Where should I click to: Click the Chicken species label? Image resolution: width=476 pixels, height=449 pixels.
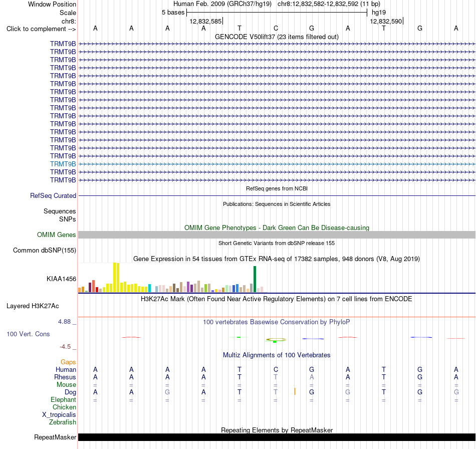pyautogui.click(x=64, y=407)
